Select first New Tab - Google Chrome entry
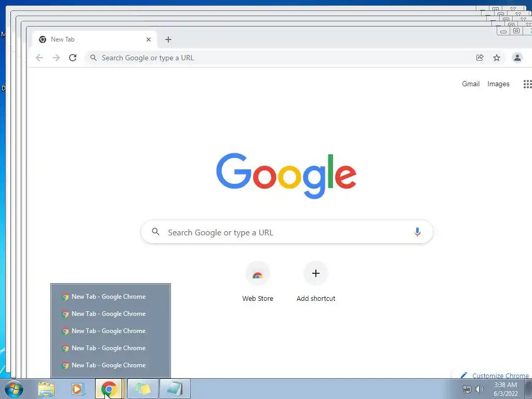Viewport: 532px width, 399px height. (x=110, y=297)
